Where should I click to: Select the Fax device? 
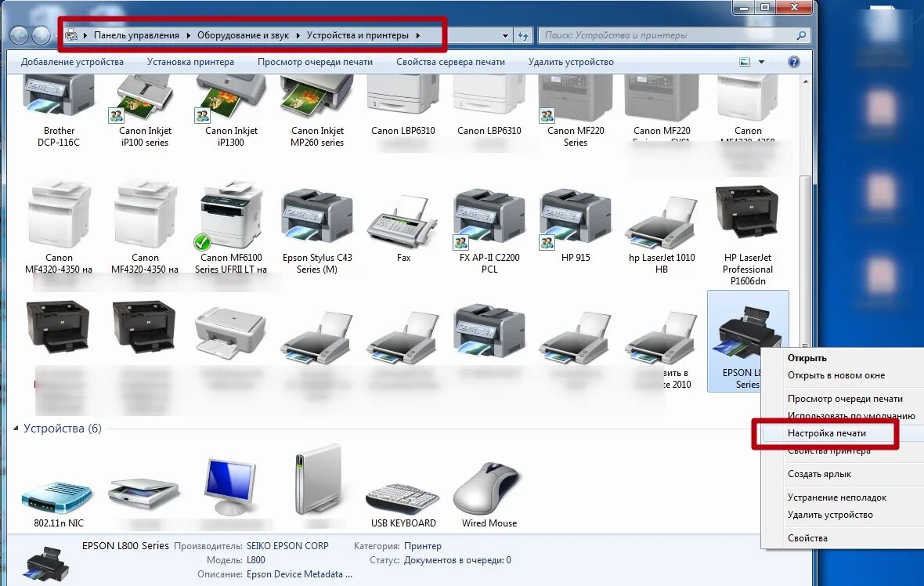tap(403, 227)
